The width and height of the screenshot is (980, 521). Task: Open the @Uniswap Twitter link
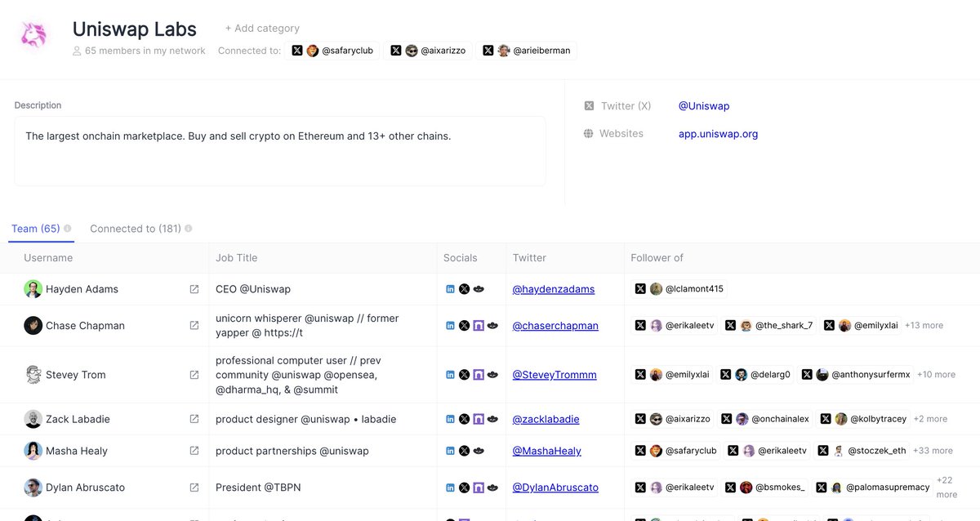coord(704,106)
